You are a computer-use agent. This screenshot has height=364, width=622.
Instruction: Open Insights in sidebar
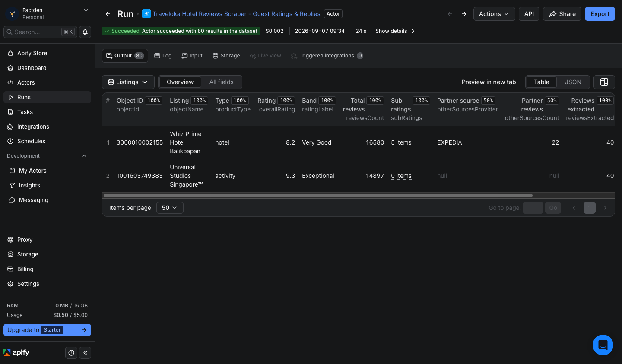pyautogui.click(x=48, y=185)
